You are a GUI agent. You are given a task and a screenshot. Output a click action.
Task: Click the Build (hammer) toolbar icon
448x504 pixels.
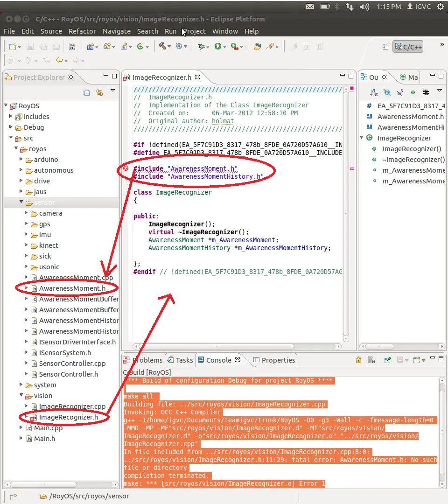point(163,46)
